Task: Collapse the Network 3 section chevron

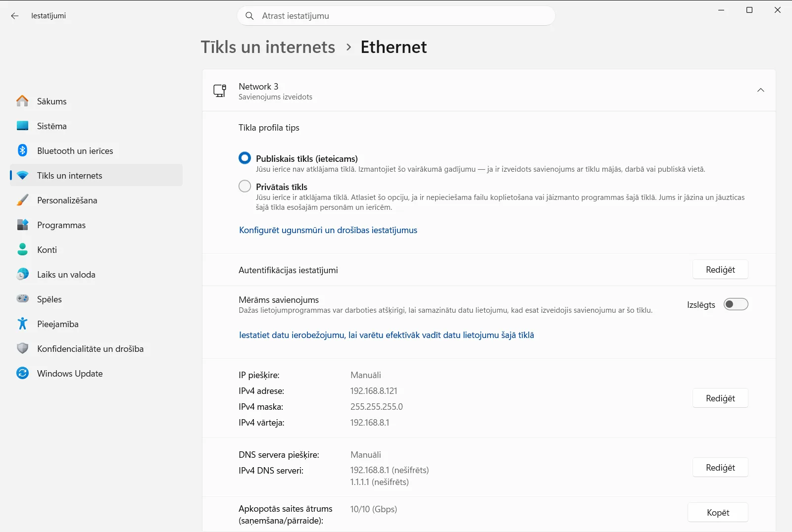Action: click(x=761, y=90)
